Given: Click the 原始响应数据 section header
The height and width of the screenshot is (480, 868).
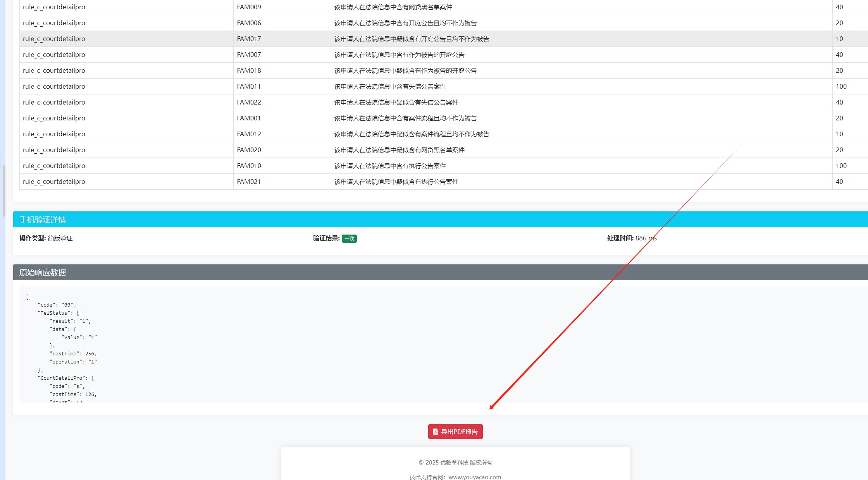Looking at the screenshot, I should click(x=43, y=273).
